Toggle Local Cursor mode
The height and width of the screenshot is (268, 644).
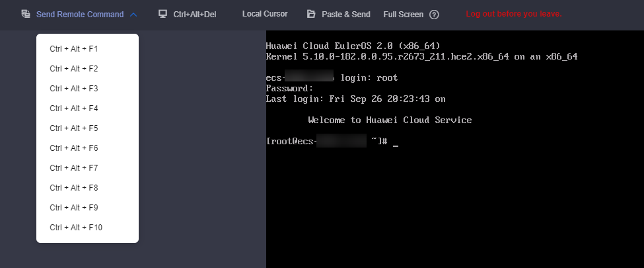pos(264,14)
